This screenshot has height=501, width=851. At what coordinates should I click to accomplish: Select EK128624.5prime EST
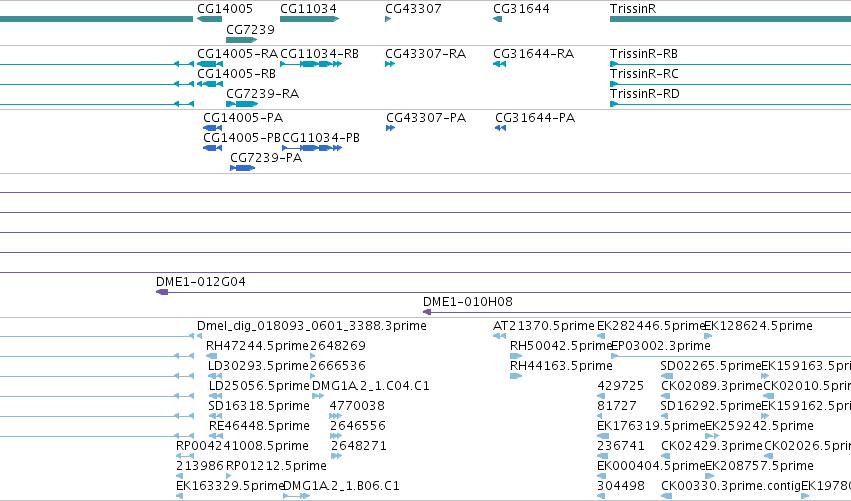[x=758, y=326]
